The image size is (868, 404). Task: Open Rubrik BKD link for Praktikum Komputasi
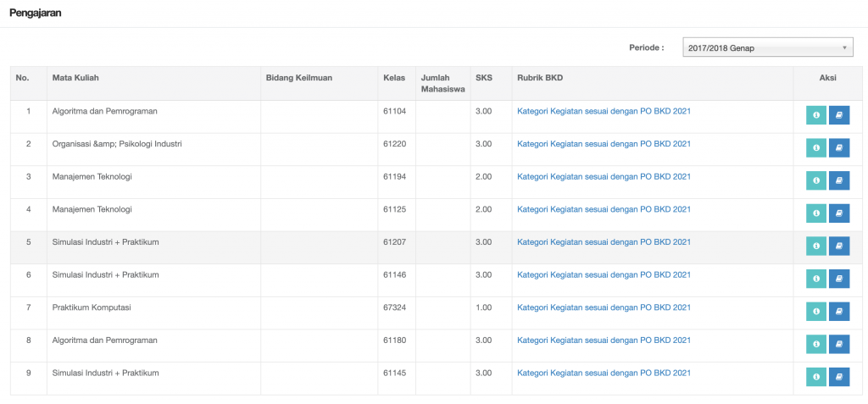[604, 307]
